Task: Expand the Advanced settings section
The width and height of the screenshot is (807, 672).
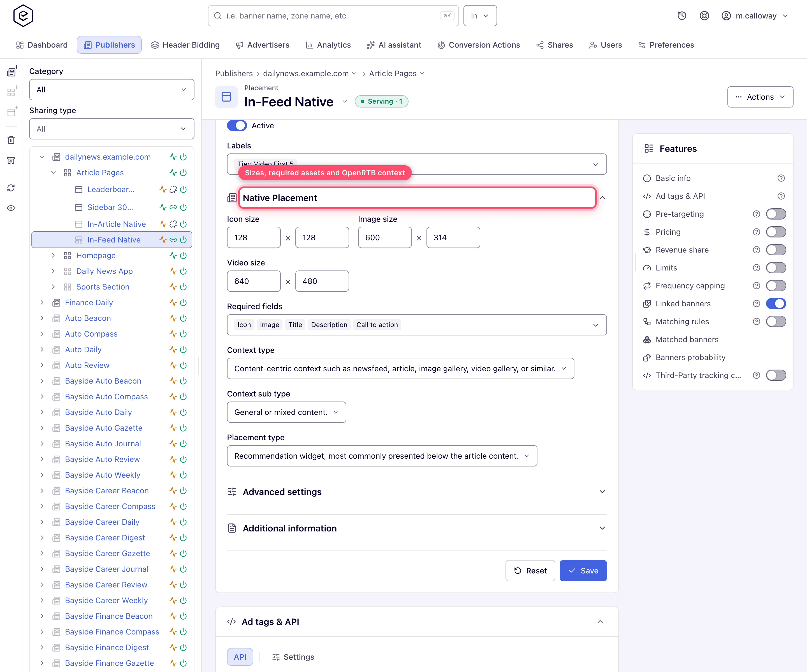Action: click(417, 492)
